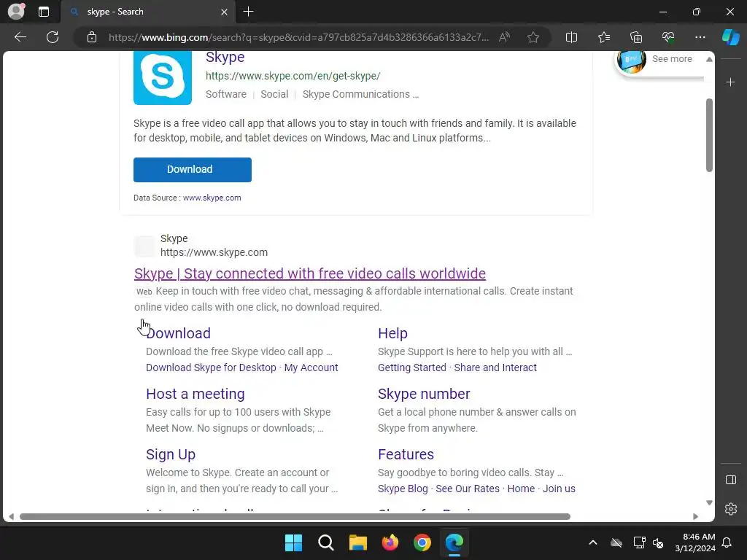
Task: Click the scroll right arrow
Action: 695,517
